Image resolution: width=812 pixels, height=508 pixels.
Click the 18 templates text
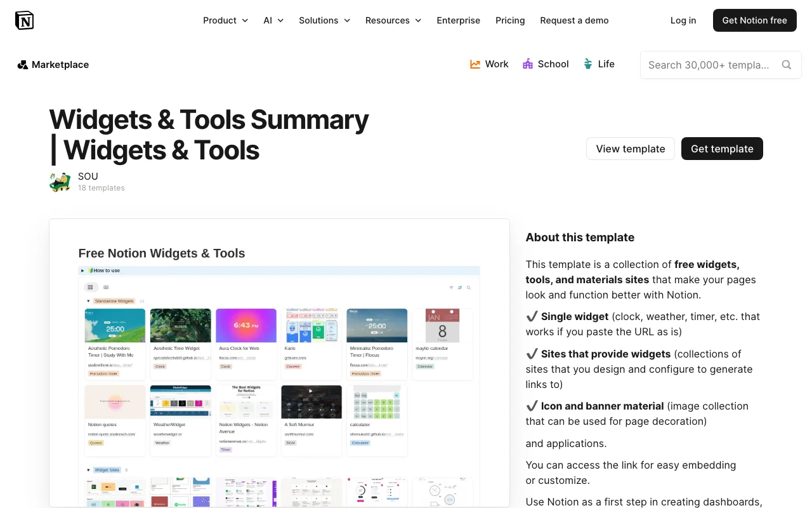pyautogui.click(x=101, y=188)
